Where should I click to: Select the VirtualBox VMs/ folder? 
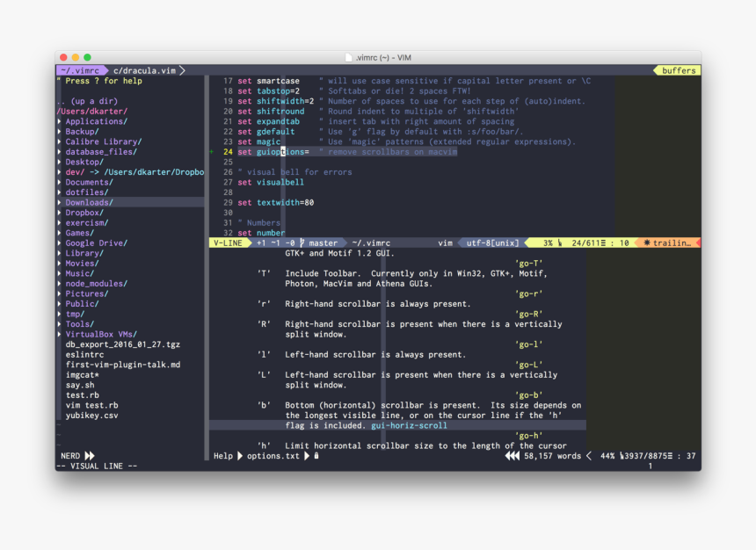[x=101, y=334]
